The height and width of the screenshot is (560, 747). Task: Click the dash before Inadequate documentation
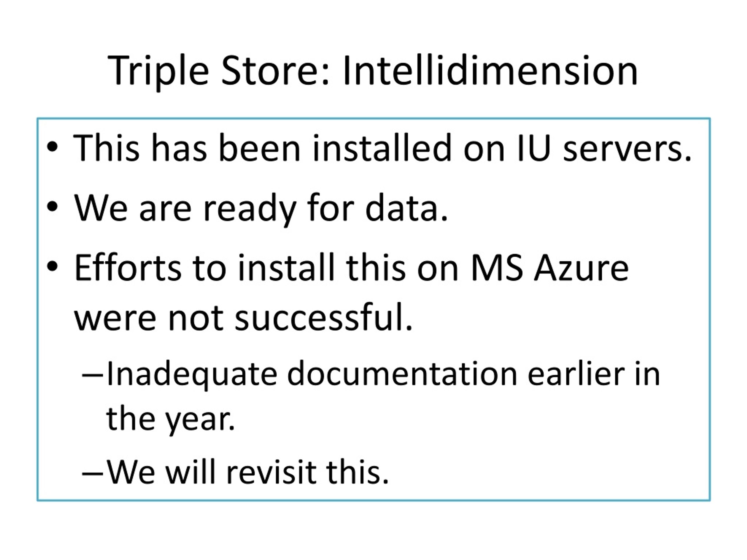click(92, 375)
